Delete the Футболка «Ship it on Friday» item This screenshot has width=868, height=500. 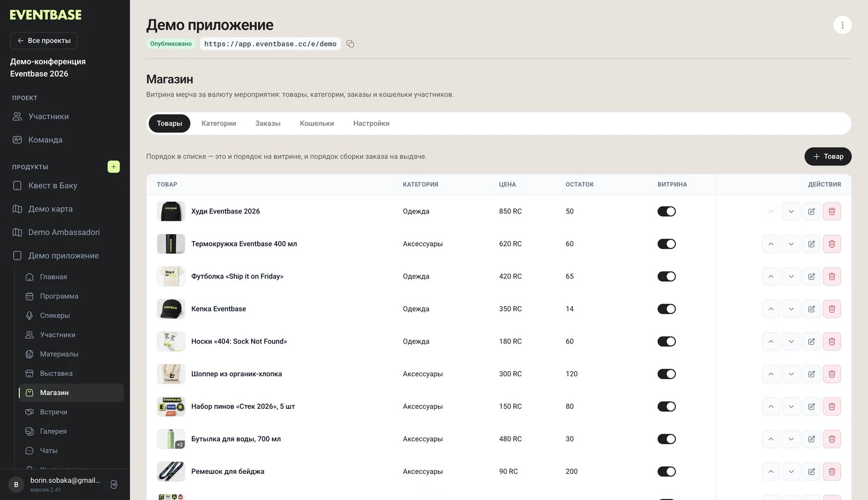[832, 276]
